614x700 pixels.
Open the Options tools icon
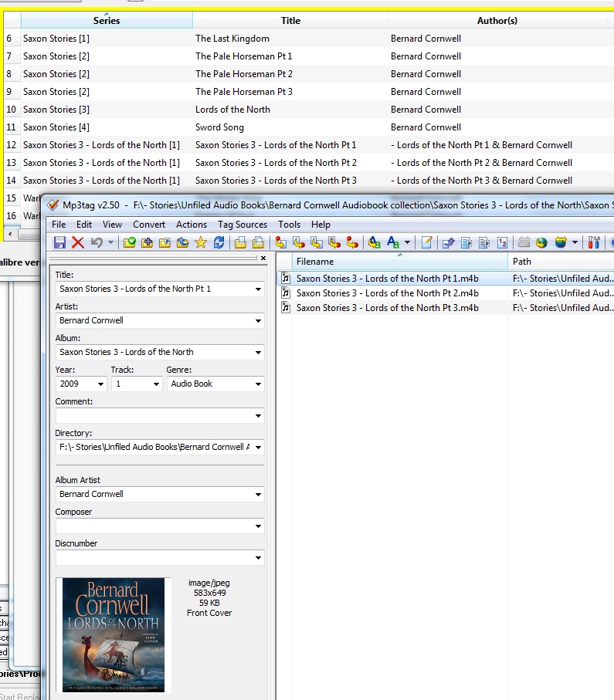[594, 242]
